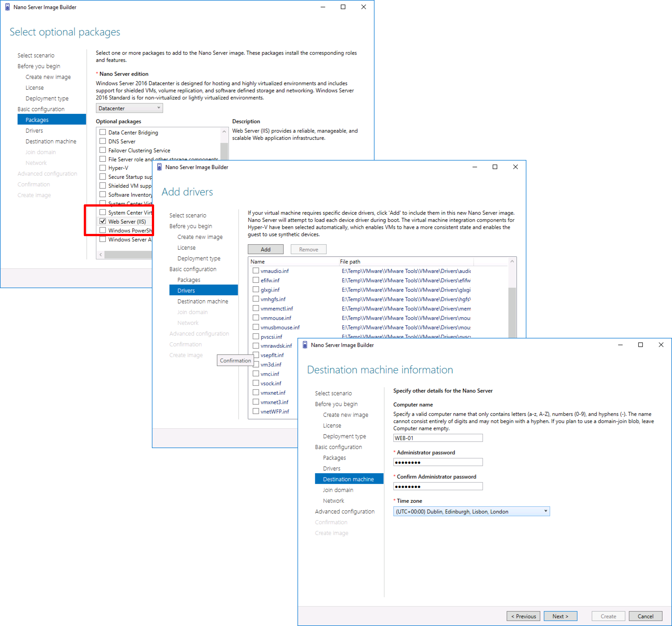
Task: Select the vmmemctl.inf driver row text
Action: click(x=277, y=308)
